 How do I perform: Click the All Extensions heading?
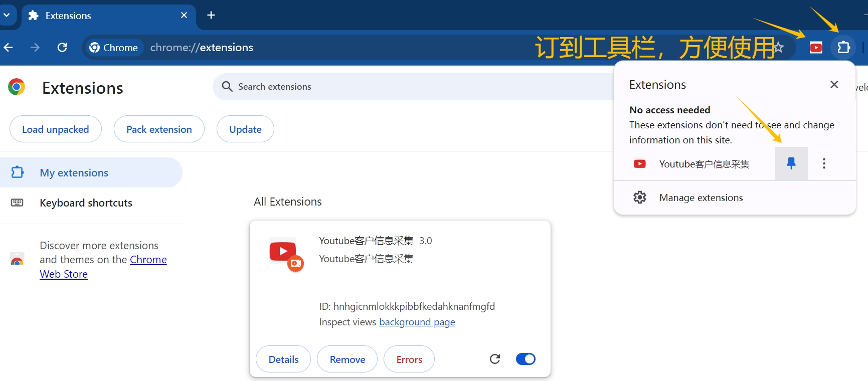click(x=288, y=202)
